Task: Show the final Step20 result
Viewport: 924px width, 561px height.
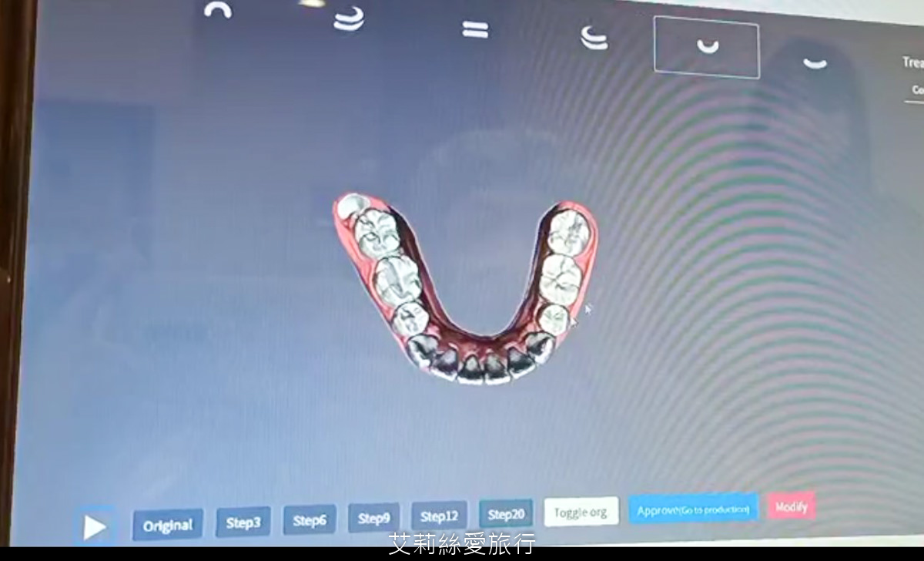Action: pos(506,514)
